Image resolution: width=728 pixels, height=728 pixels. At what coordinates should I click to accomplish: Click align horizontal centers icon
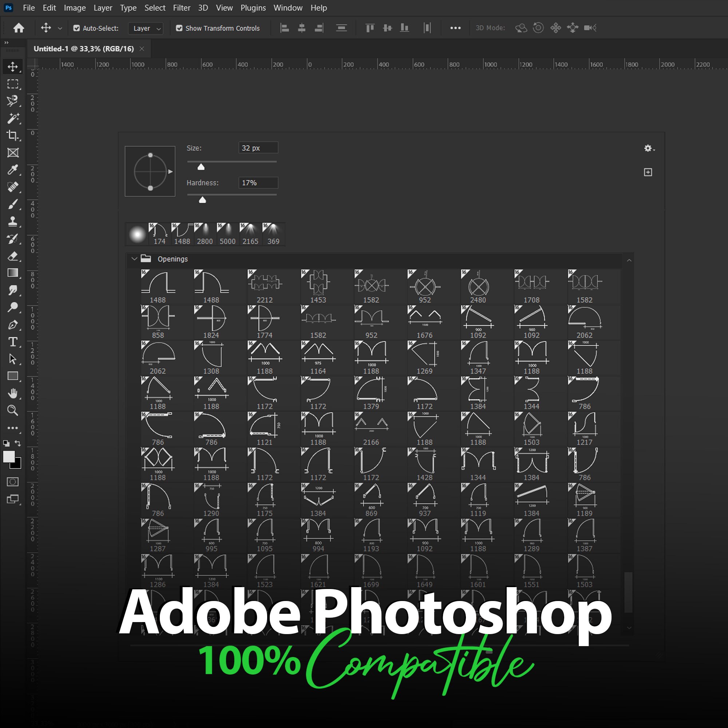(302, 28)
